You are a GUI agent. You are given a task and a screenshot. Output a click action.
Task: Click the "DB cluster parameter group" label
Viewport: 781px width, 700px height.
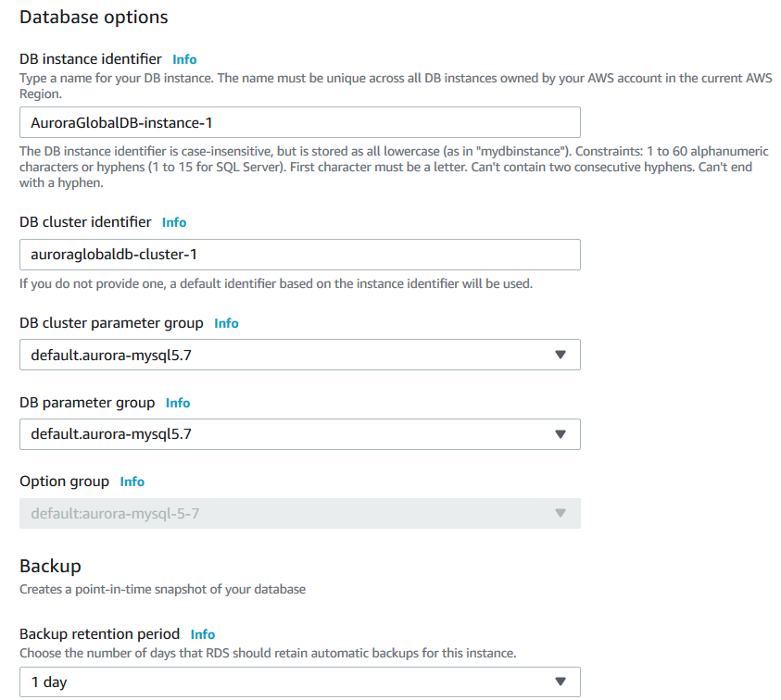[111, 323]
